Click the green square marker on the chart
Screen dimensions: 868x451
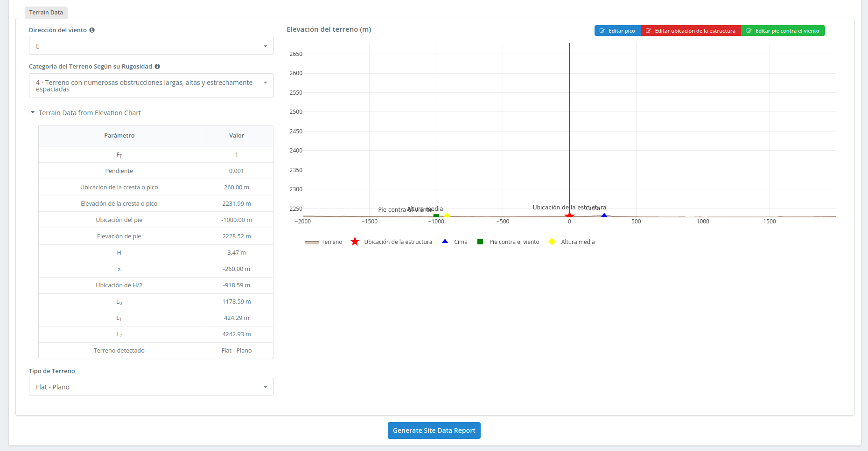436,216
